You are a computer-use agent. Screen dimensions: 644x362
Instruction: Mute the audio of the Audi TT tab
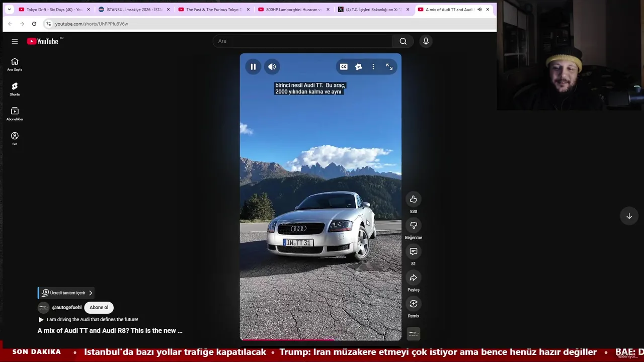click(x=479, y=10)
